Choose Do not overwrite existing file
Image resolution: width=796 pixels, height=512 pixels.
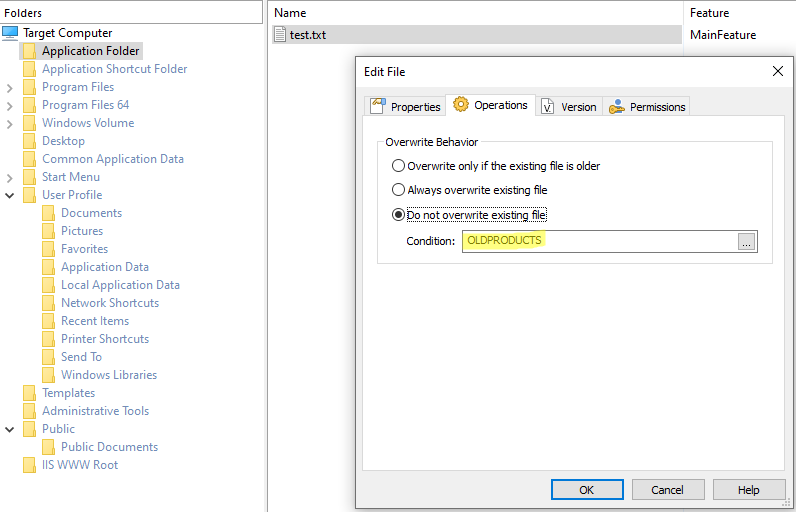(x=399, y=215)
